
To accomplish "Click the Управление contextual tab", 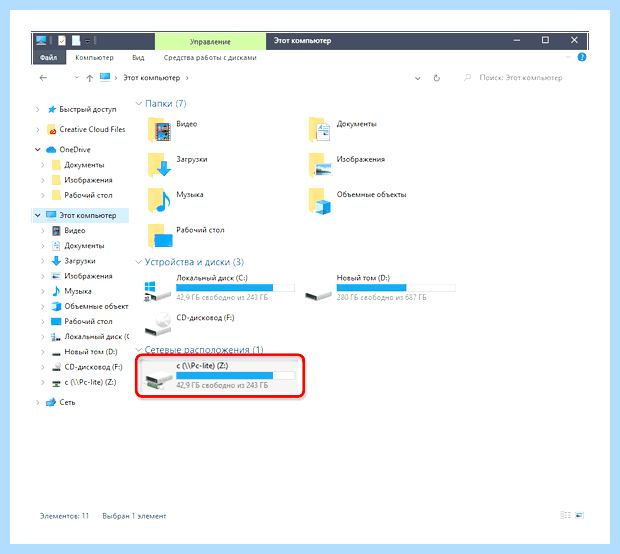I will click(x=210, y=42).
